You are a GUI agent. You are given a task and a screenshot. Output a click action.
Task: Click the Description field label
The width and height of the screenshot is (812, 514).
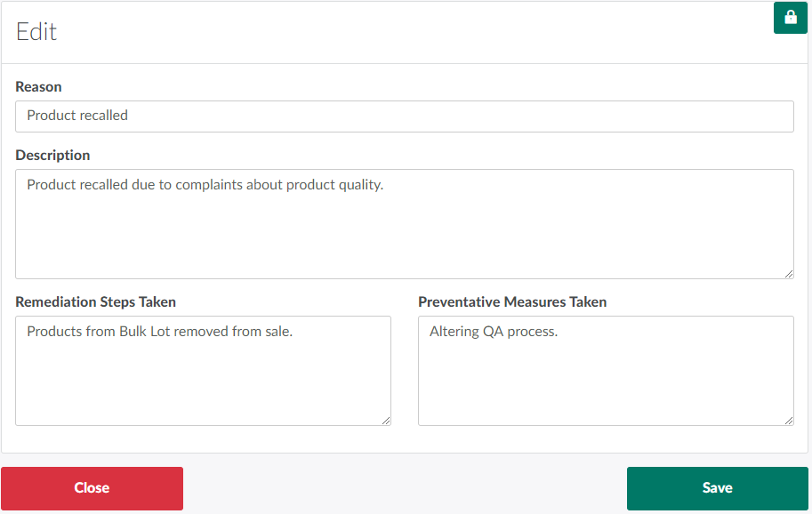click(x=52, y=156)
